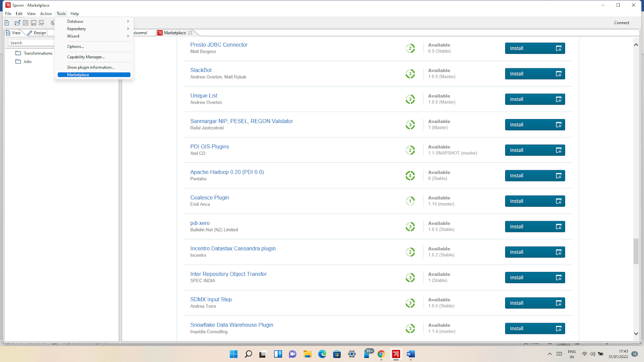The image size is (644, 362).
Task: Open the Inter Repository Object Transfer link
Action: pyautogui.click(x=229, y=274)
